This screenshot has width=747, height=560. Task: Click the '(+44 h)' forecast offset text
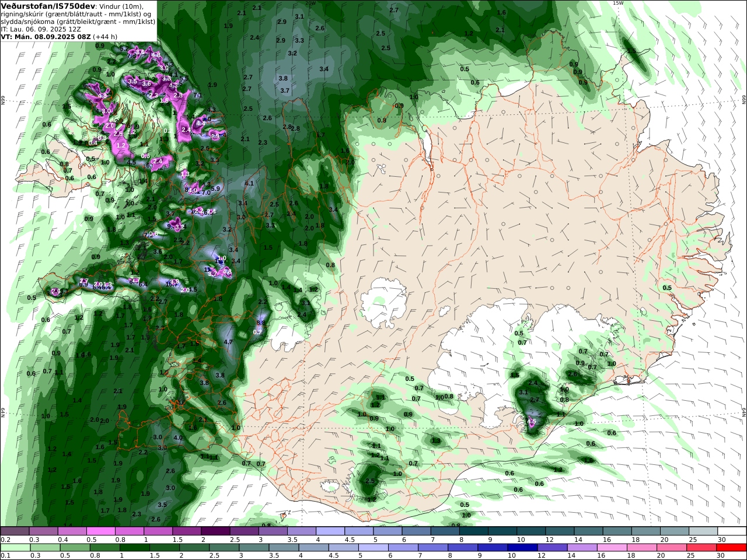click(x=105, y=36)
